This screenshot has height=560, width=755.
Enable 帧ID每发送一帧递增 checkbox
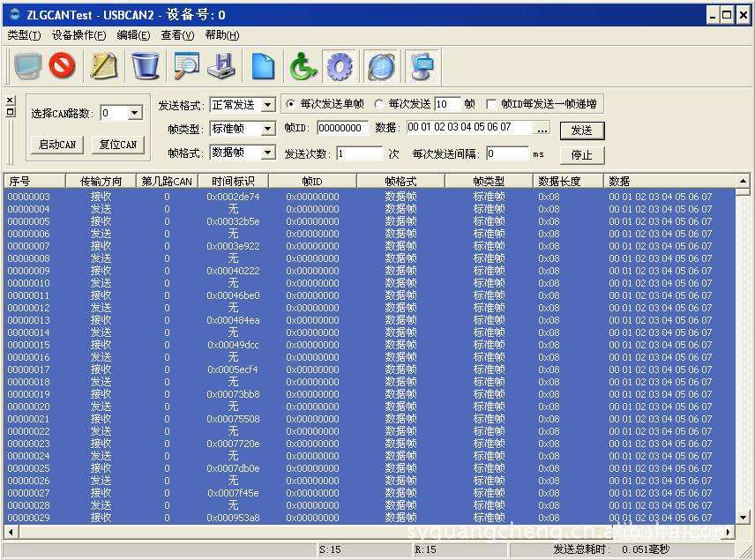(x=491, y=104)
